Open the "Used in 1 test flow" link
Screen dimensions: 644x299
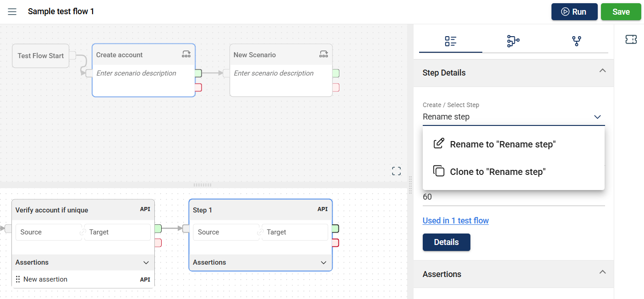point(455,221)
